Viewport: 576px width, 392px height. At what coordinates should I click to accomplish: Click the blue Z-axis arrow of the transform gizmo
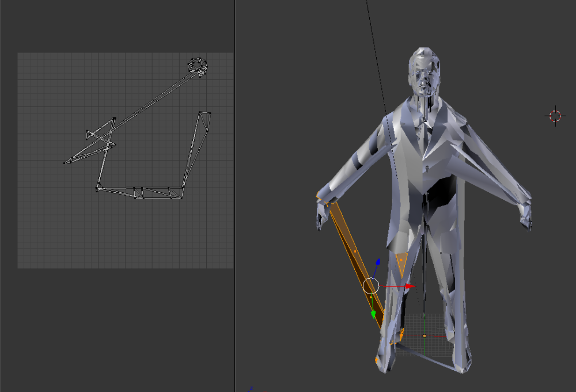click(378, 261)
